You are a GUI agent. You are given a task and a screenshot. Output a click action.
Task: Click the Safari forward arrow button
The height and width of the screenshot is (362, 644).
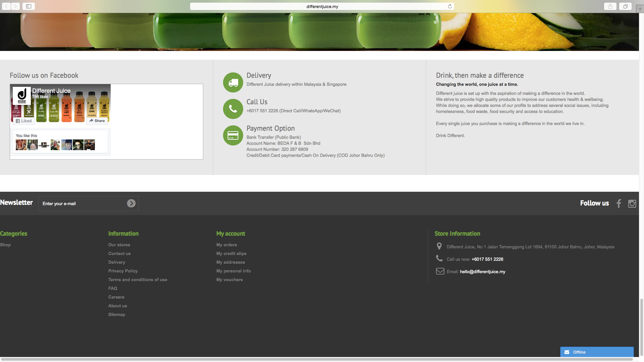pyautogui.click(x=15, y=6)
